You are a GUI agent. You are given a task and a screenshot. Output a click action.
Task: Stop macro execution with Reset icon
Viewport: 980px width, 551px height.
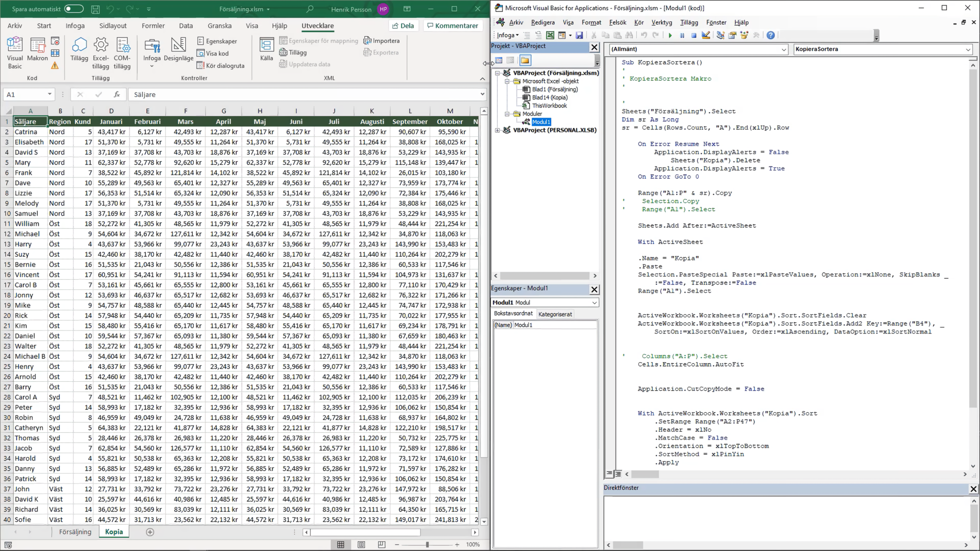click(x=693, y=35)
